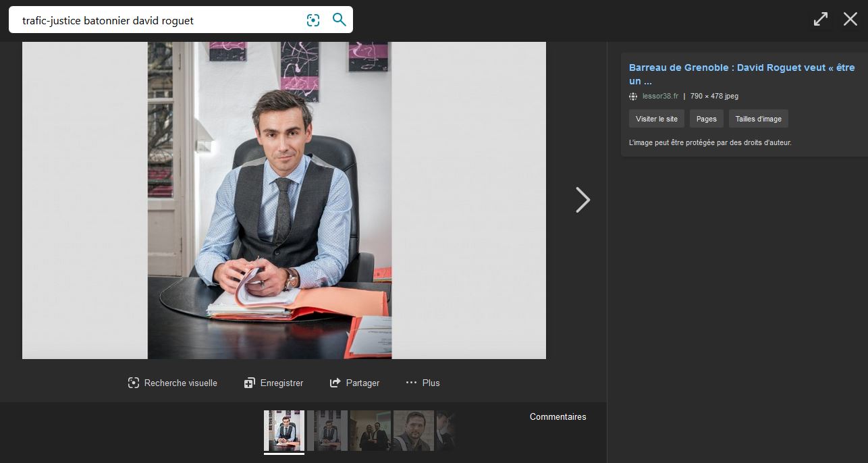This screenshot has height=463, width=868.
Task: Click the Visiter le site button
Action: click(657, 119)
